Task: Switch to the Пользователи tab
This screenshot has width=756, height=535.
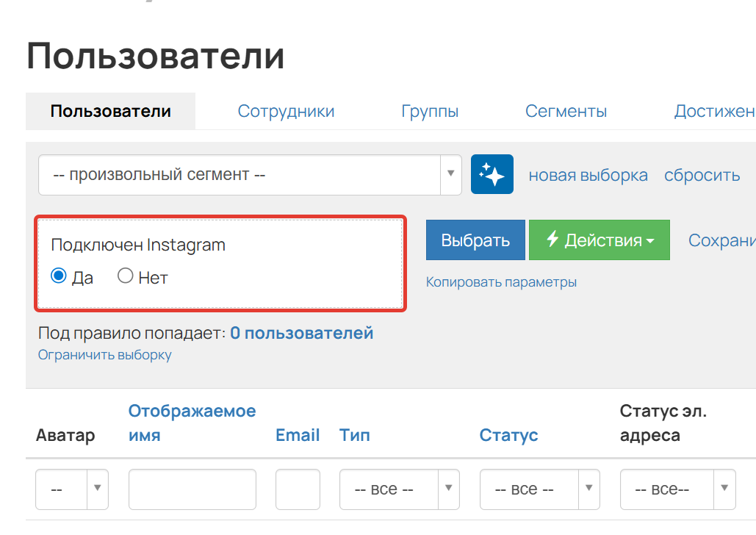Action: pos(110,111)
